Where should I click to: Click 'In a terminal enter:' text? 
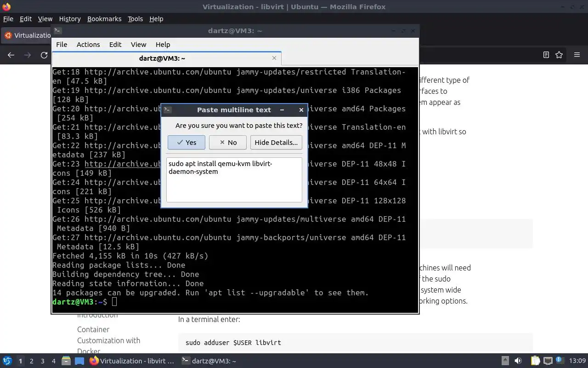tap(209, 319)
